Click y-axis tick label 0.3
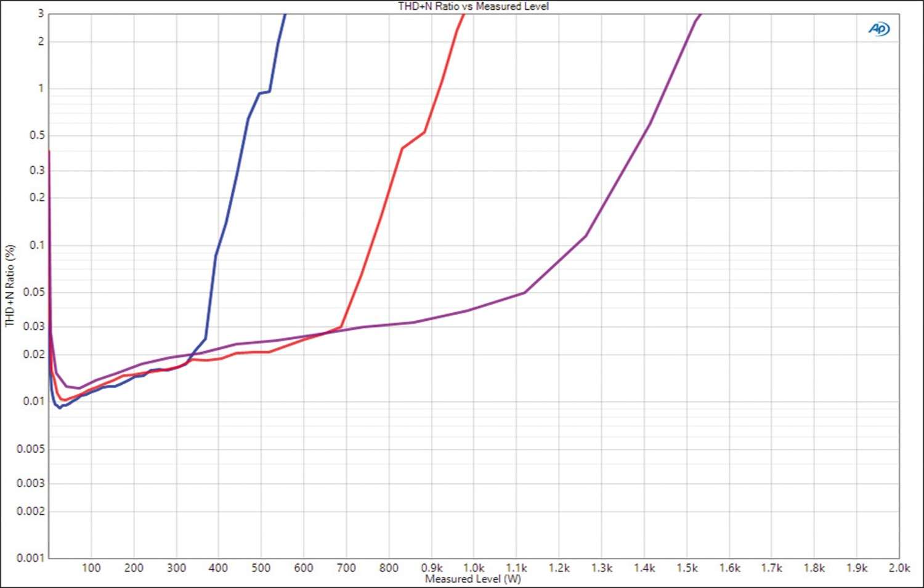924x588 pixels. 37,170
